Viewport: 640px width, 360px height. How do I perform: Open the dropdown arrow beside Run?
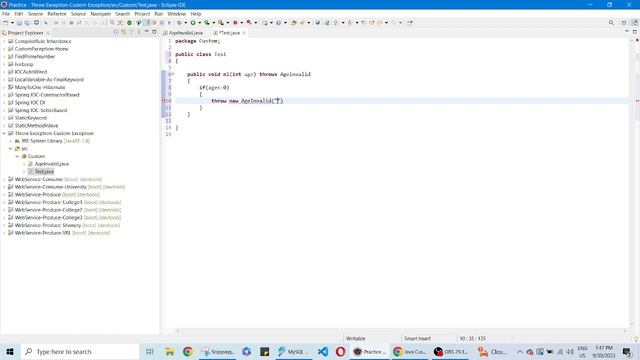199,23
